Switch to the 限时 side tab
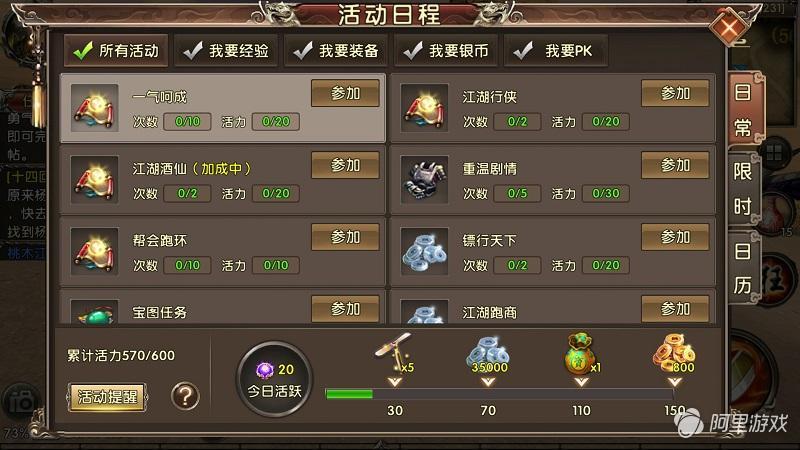This screenshot has height=450, width=800. [743, 189]
